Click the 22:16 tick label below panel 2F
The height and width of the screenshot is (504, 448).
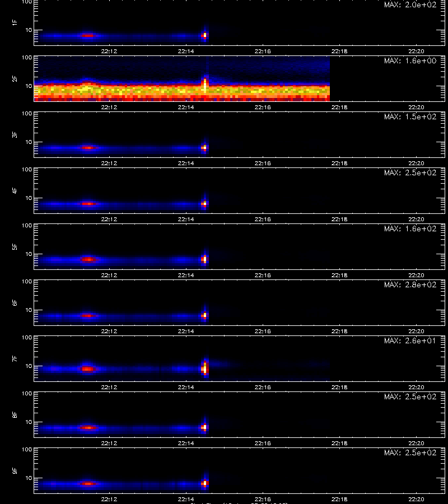263,107
